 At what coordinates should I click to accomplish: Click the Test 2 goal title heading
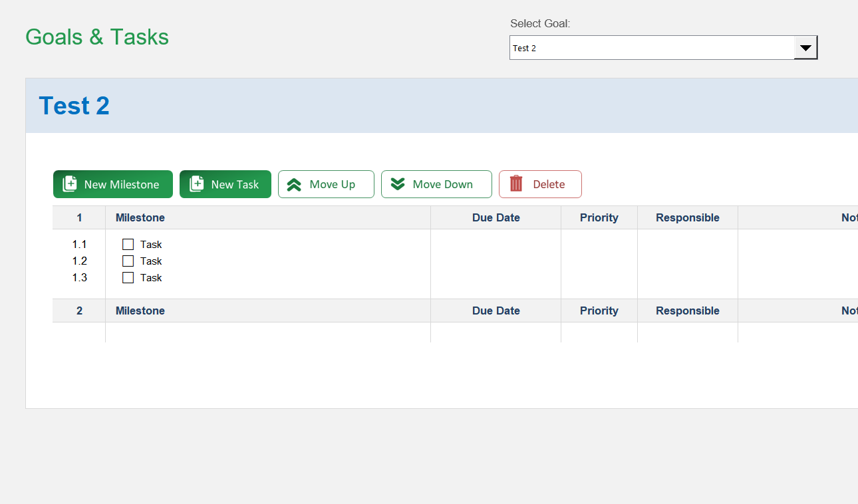pos(74,105)
